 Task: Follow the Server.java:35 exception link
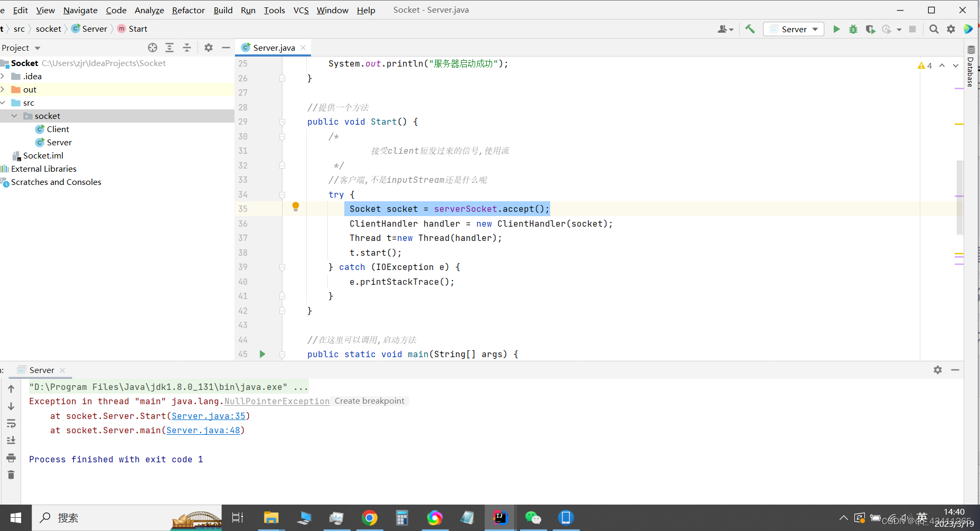click(x=209, y=416)
